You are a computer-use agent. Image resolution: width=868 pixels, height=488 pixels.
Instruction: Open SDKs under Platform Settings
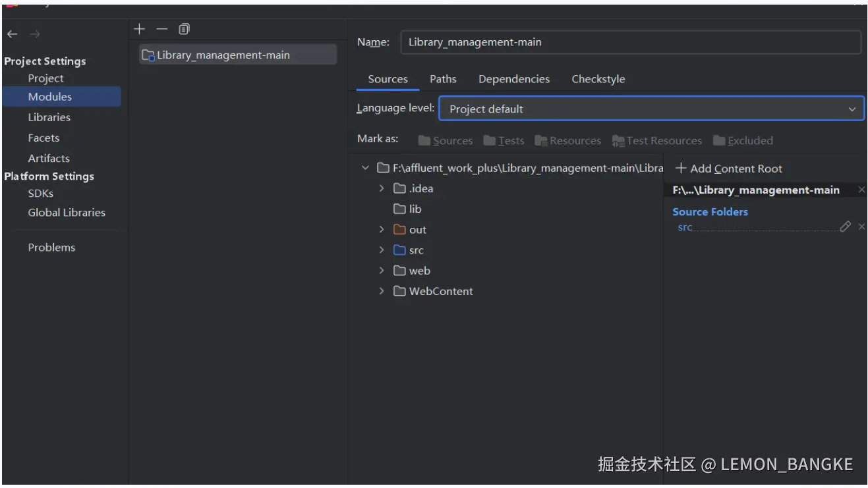[40, 194]
